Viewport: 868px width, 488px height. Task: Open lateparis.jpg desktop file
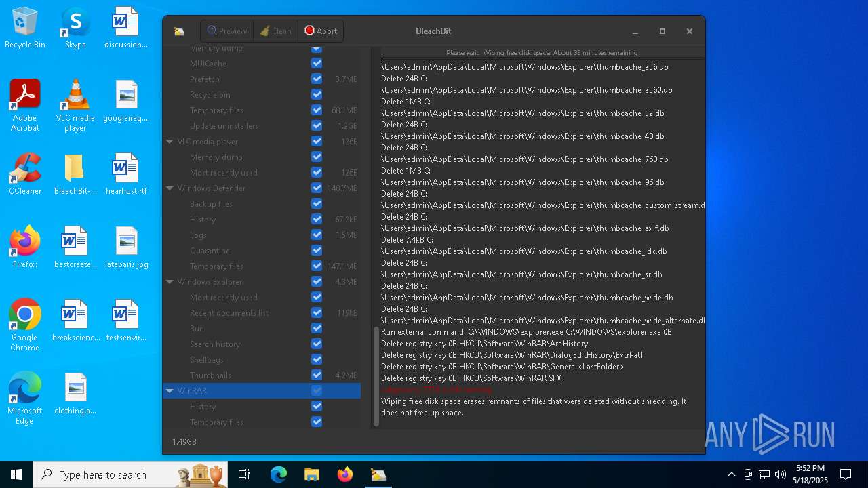[126, 247]
